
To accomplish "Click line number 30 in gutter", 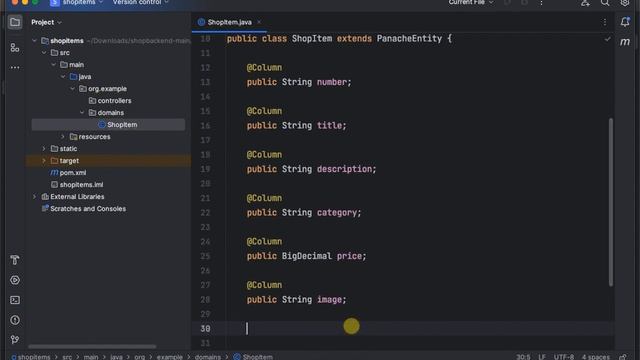I will click(x=205, y=329).
